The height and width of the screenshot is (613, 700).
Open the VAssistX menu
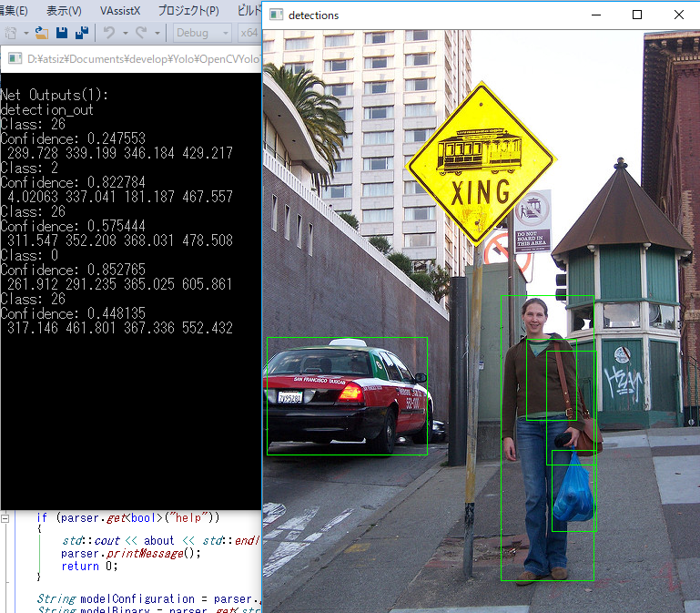pos(119,10)
